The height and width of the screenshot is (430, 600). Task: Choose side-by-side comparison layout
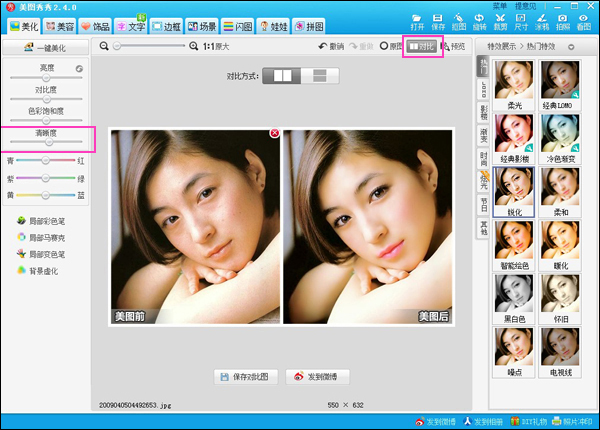click(283, 75)
